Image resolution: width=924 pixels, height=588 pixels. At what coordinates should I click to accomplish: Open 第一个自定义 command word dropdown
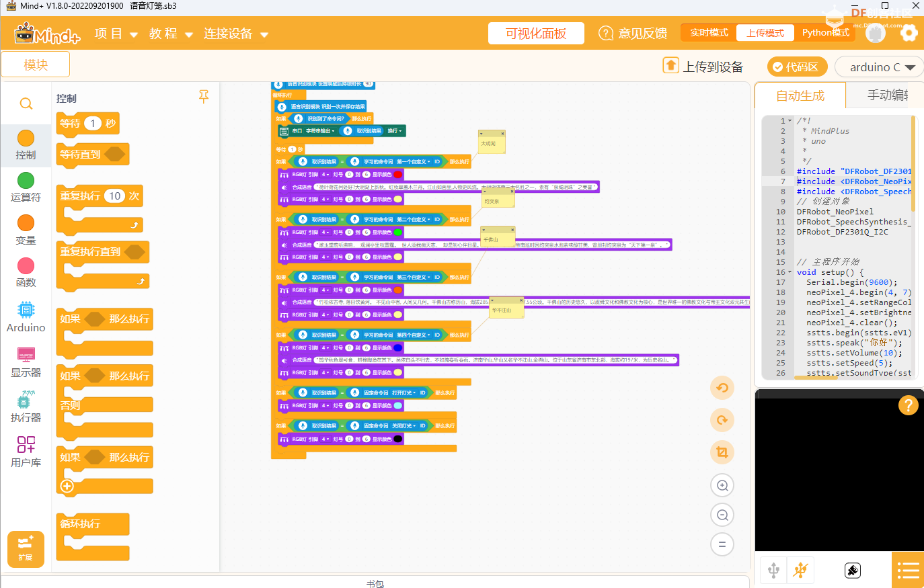tap(414, 162)
